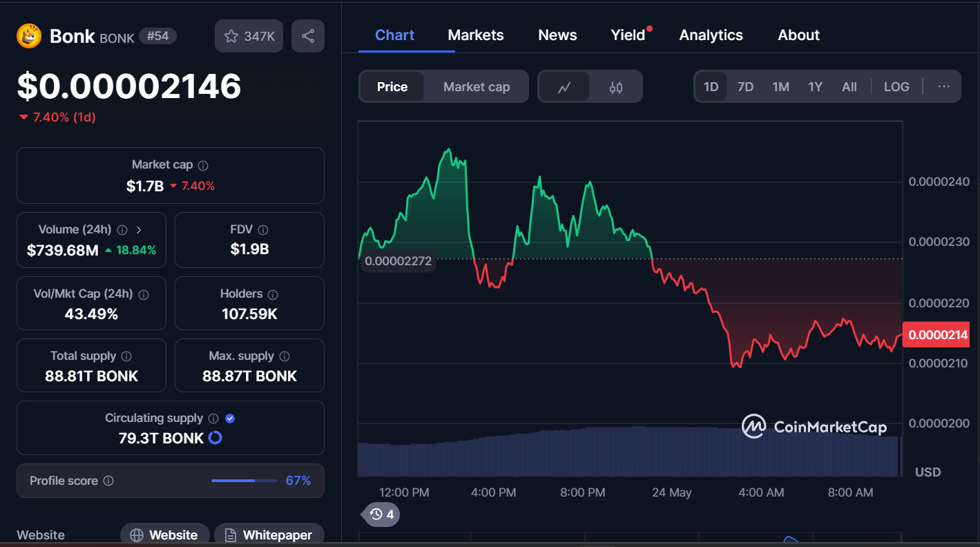Click the 0.0000240 price axis label
The image size is (980, 547).
939,182
